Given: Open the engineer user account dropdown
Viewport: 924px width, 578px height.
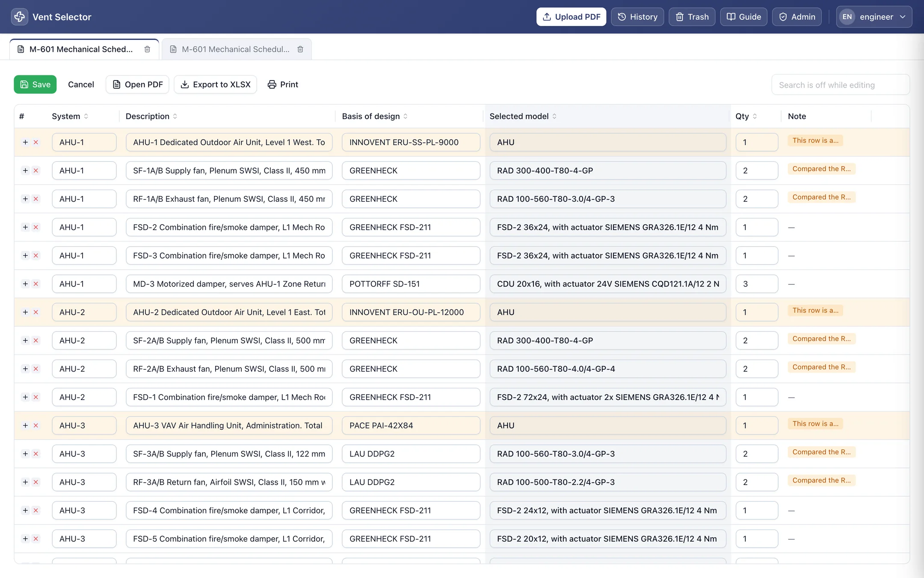Looking at the screenshot, I should (874, 17).
